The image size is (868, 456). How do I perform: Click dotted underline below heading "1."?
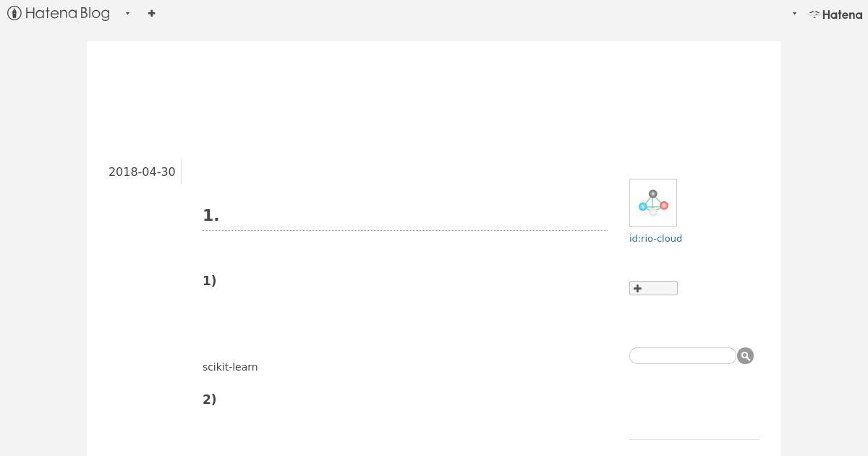click(404, 230)
